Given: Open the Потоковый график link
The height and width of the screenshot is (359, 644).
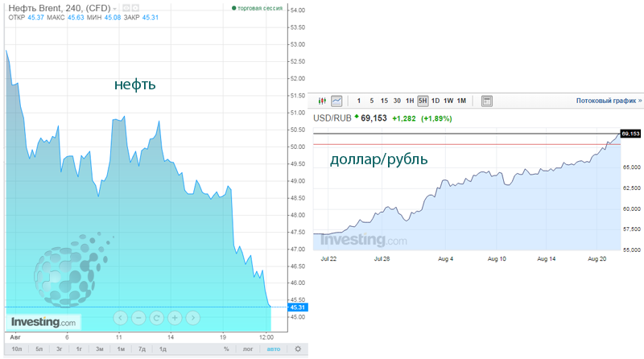Looking at the screenshot, I should (x=609, y=101).
